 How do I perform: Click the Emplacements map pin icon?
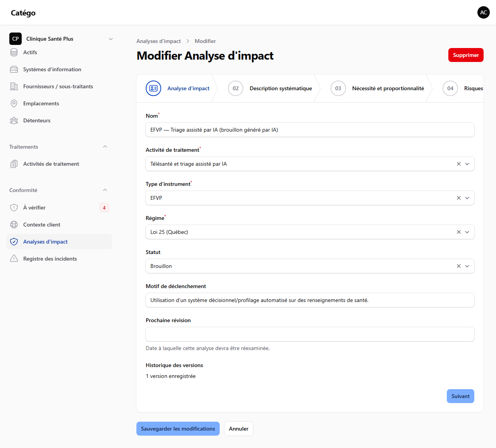[14, 103]
